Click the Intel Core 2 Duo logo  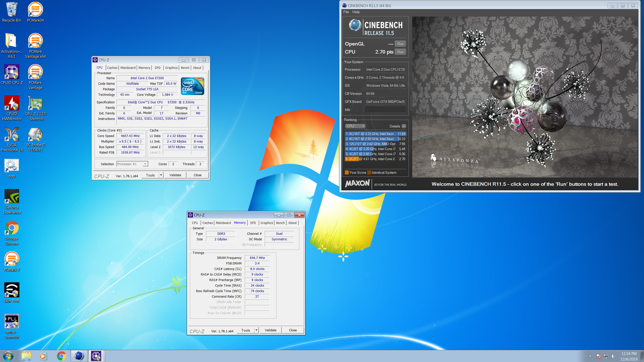tap(192, 86)
